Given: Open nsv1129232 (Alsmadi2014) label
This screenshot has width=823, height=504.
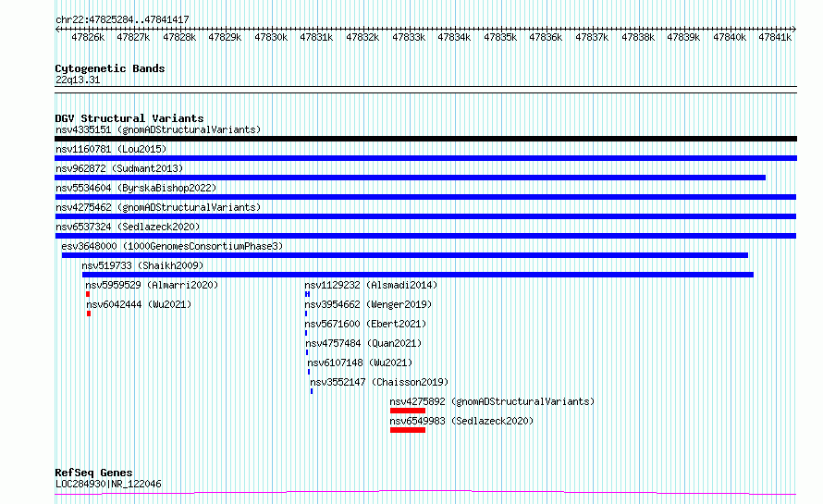Looking at the screenshot, I should (371, 285).
